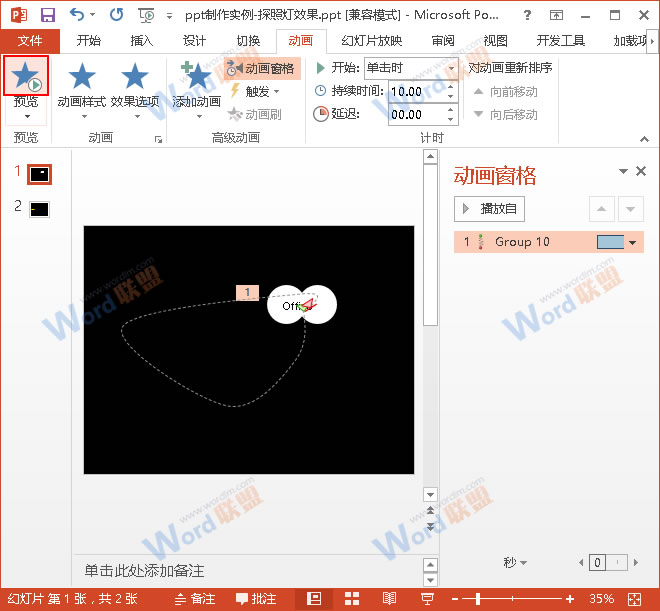
Task: Open Ribbon Display Options button
Action: tap(556, 16)
